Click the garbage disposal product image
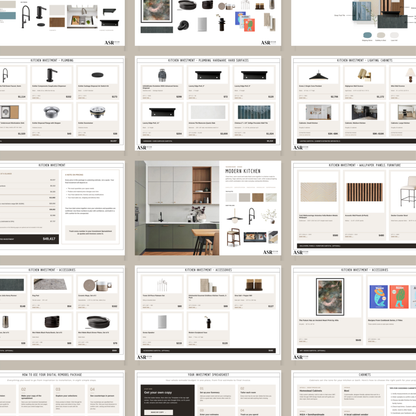 (162, 75)
